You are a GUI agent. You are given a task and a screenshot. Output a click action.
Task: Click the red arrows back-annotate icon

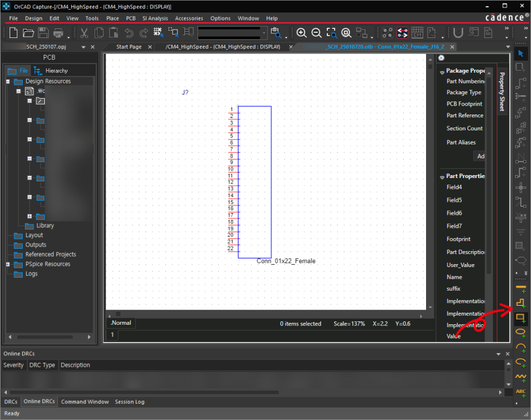coord(403,33)
